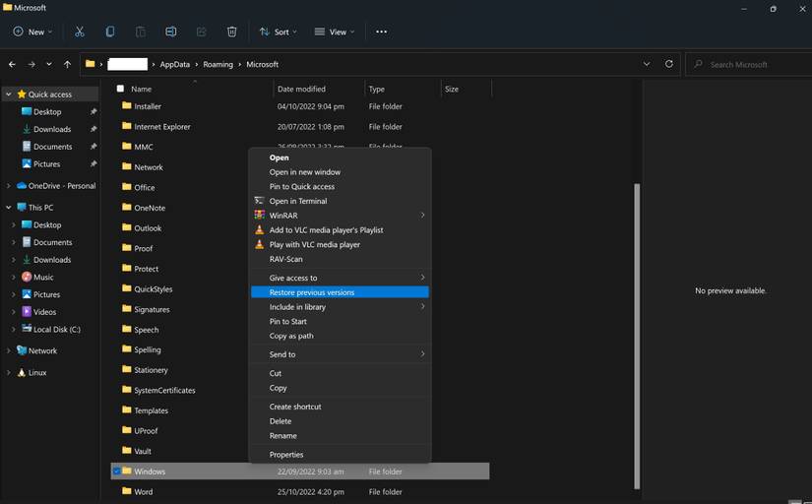Image resolution: width=812 pixels, height=504 pixels.
Task: Open the See more (three dots) toolbar menu
Action: [381, 31]
